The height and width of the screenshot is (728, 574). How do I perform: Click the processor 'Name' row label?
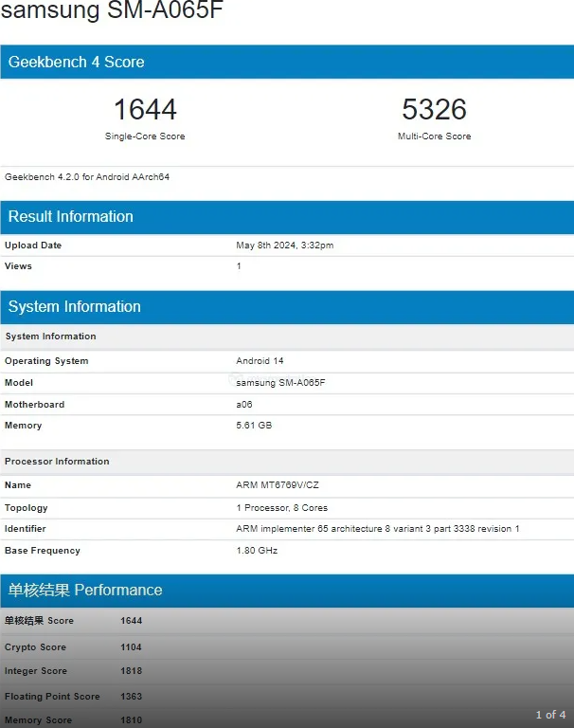(x=18, y=484)
